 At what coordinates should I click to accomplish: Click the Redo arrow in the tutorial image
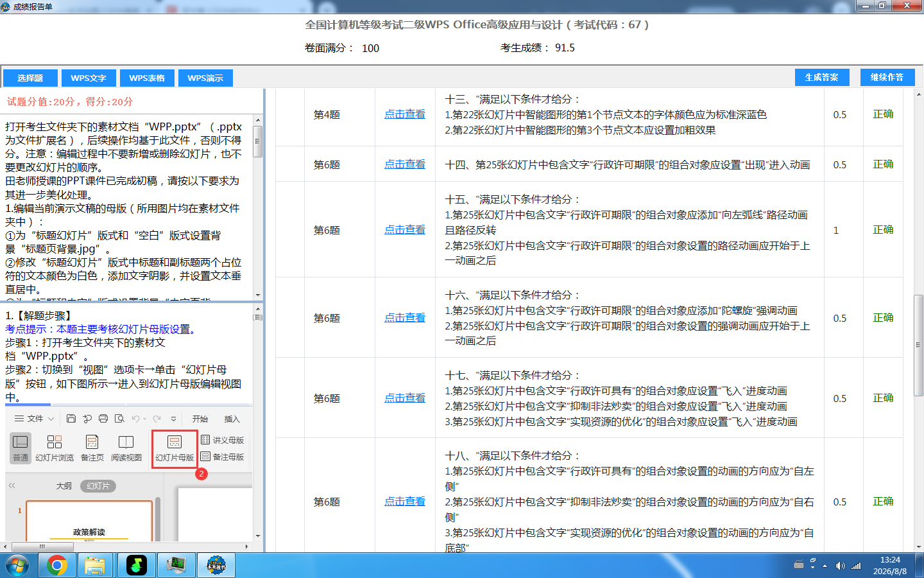pyautogui.click(x=157, y=419)
